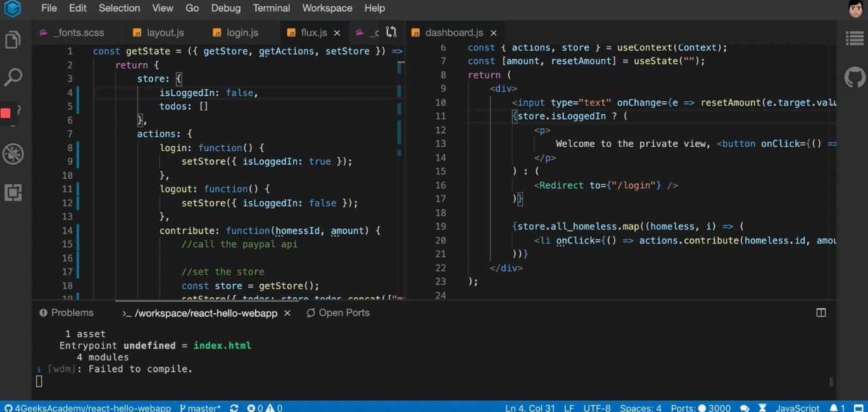
Task: Open the Terminal menu
Action: (x=271, y=8)
